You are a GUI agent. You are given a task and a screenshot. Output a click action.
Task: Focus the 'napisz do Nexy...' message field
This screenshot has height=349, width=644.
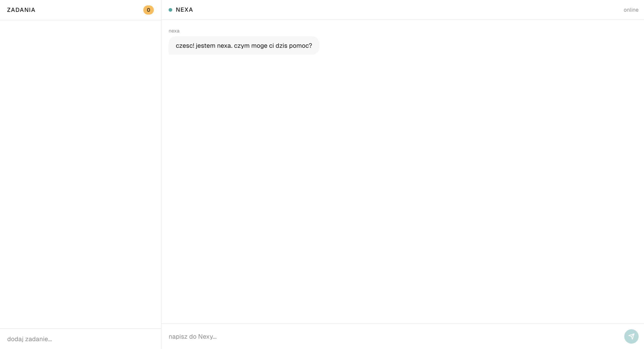pyautogui.click(x=393, y=336)
